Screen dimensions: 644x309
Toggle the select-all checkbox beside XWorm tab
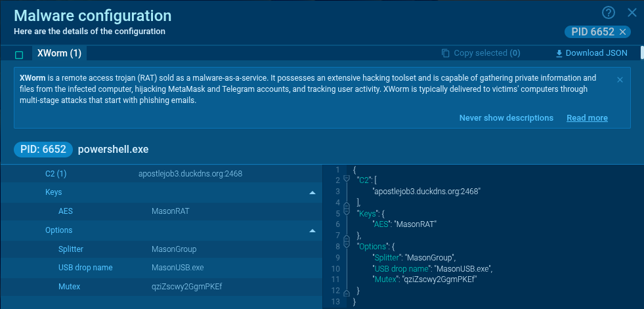coord(19,55)
